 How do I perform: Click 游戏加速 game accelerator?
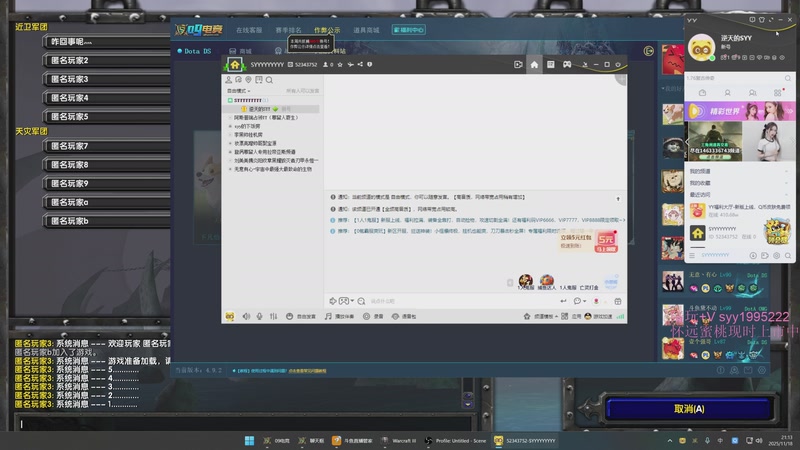598,316
